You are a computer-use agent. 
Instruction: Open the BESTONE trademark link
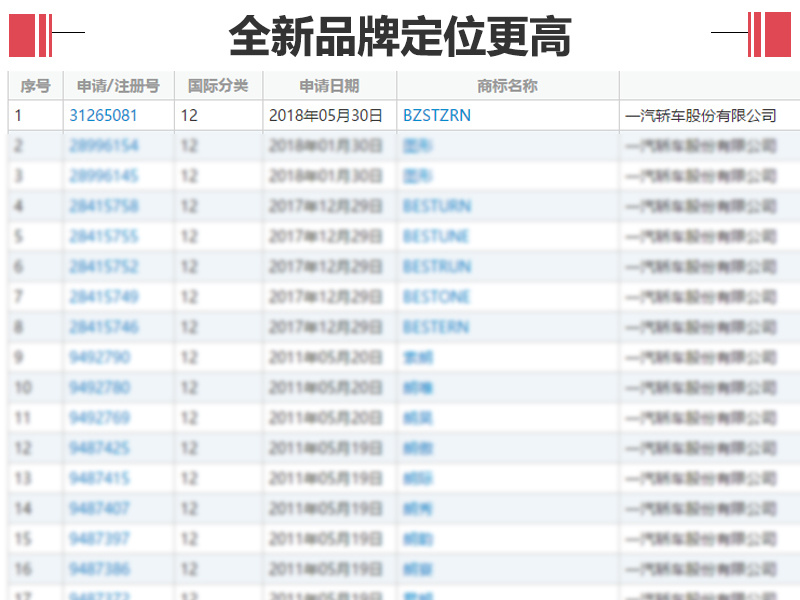click(436, 296)
